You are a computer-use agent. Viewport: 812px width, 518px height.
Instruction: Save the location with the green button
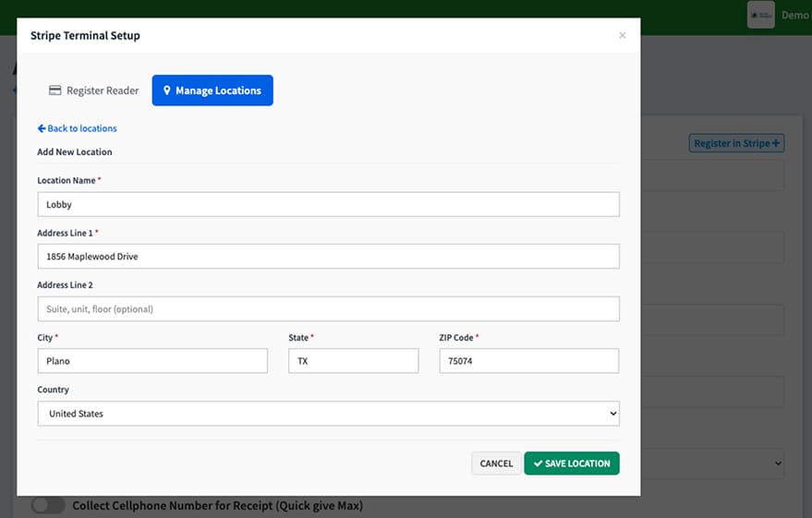point(572,464)
